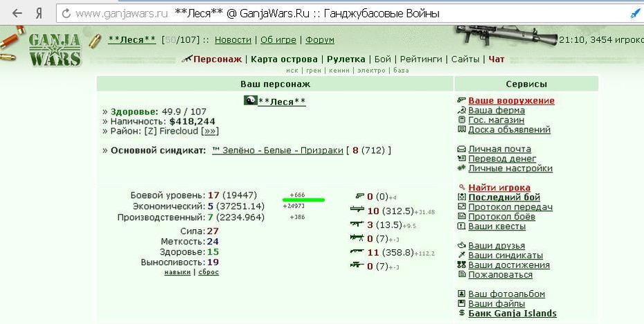Click the icon beside Последний бой
Image resolution: width=644 pixels, height=324 pixels.
pos(461,197)
